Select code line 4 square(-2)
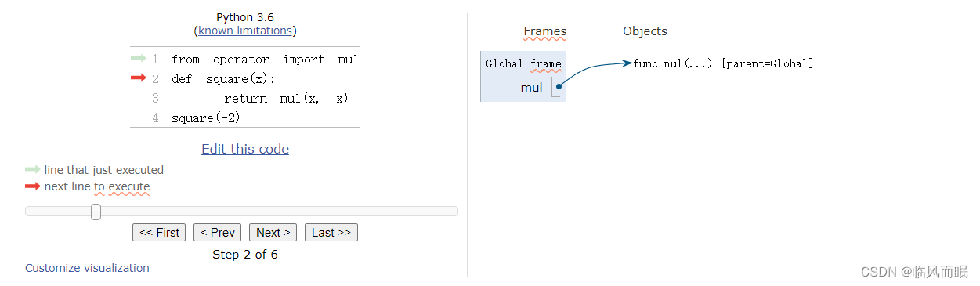Viewport: 980px width, 286px height. click(x=206, y=118)
